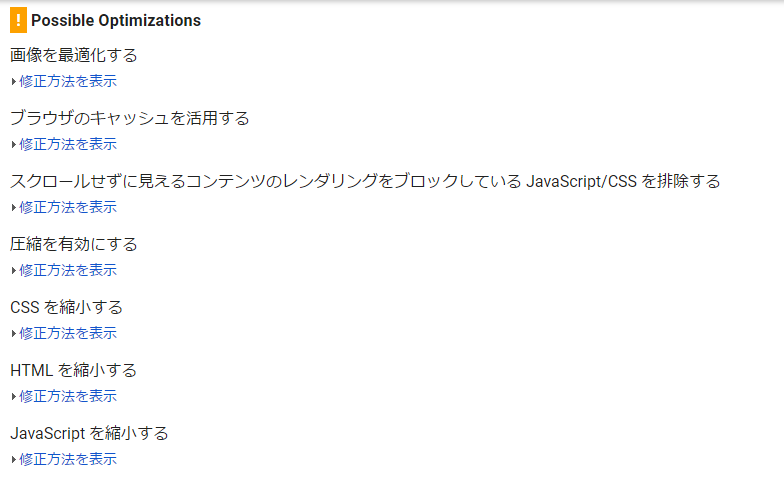Open 修正方法を表示 link for ブラウザのキャッシュを活用する

click(68, 144)
